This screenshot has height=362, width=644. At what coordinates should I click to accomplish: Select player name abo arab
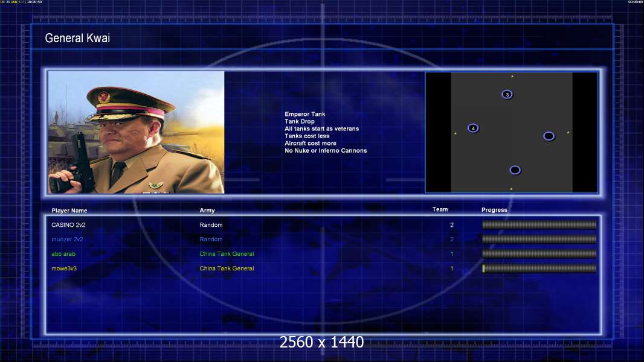pos(63,254)
